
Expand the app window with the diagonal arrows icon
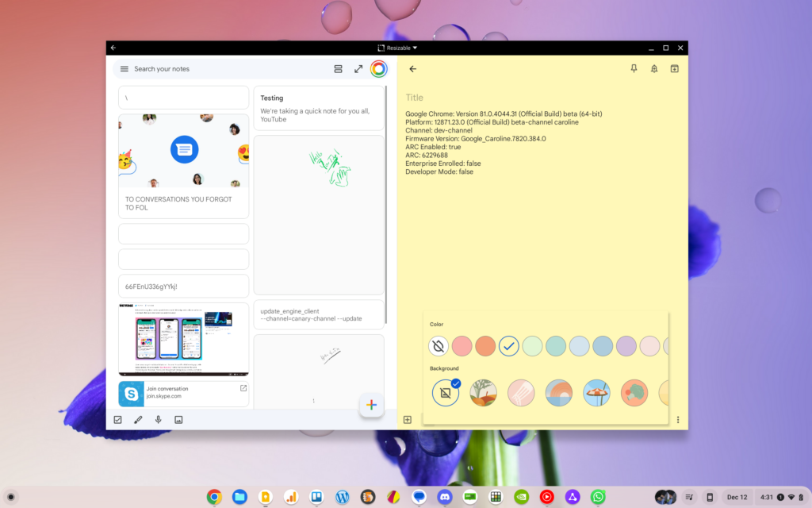click(358, 68)
